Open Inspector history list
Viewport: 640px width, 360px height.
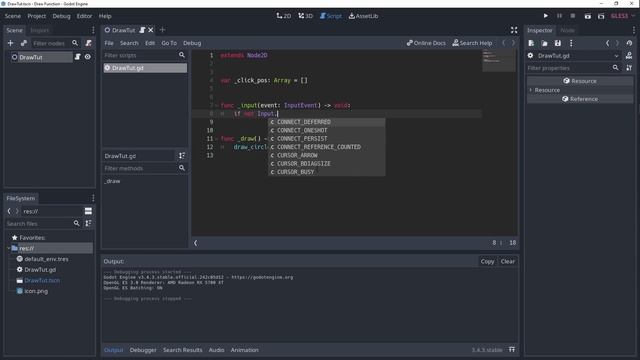click(x=629, y=43)
